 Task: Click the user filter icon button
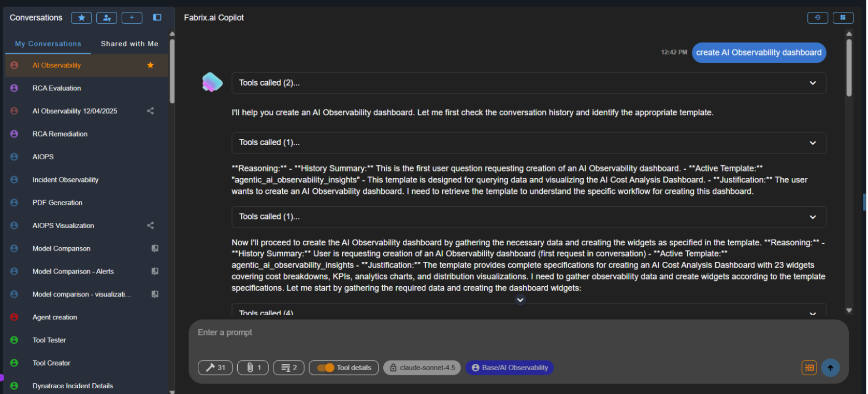(107, 18)
